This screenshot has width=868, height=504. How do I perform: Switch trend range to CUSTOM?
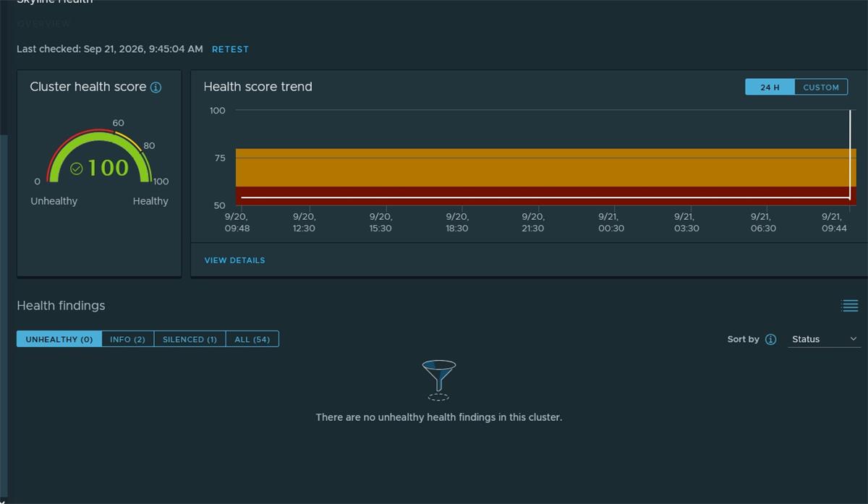pos(821,87)
